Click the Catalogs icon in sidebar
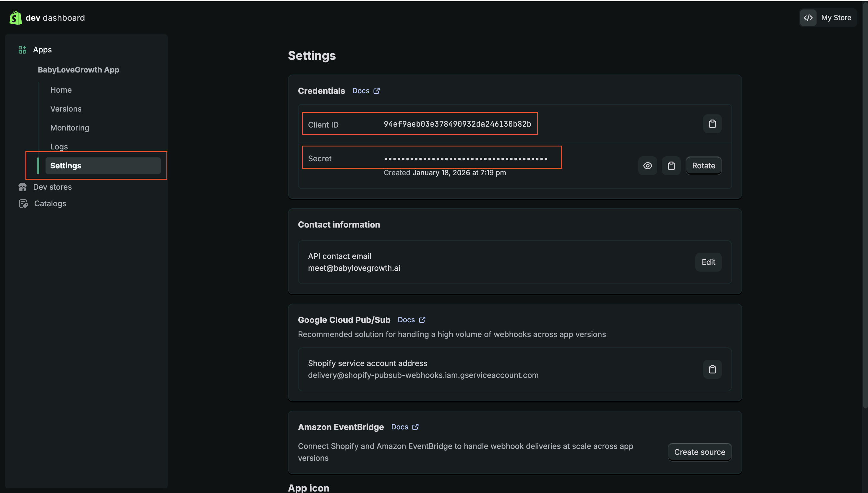Image resolution: width=868 pixels, height=493 pixels. click(23, 204)
